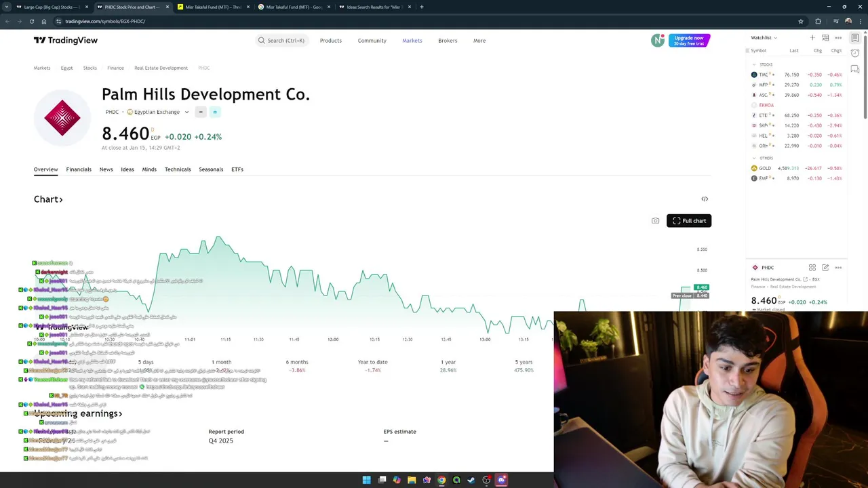
Task: Open the user profile avatar
Action: pos(657,41)
